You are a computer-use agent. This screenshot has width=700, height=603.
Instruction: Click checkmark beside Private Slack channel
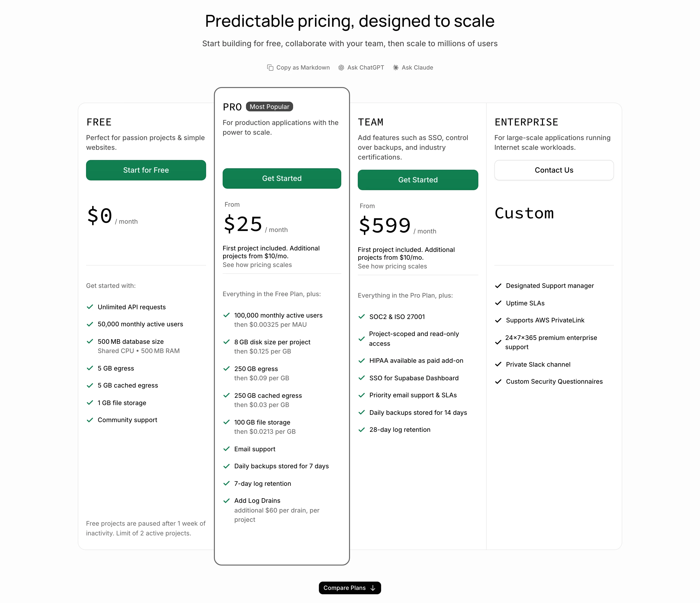(498, 364)
